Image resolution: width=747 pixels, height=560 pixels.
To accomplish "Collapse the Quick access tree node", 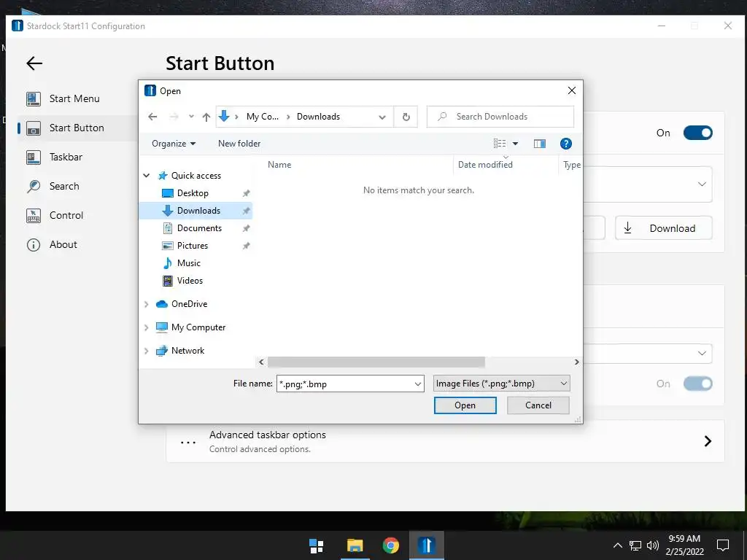I will 147,176.
